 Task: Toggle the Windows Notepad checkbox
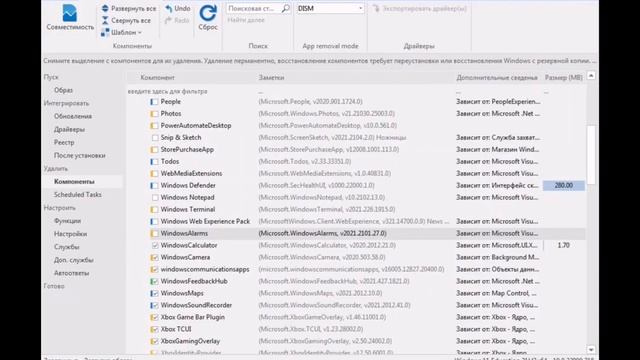click(x=155, y=198)
